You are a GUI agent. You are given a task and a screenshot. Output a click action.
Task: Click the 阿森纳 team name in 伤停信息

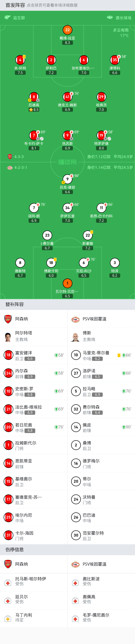(x=21, y=564)
